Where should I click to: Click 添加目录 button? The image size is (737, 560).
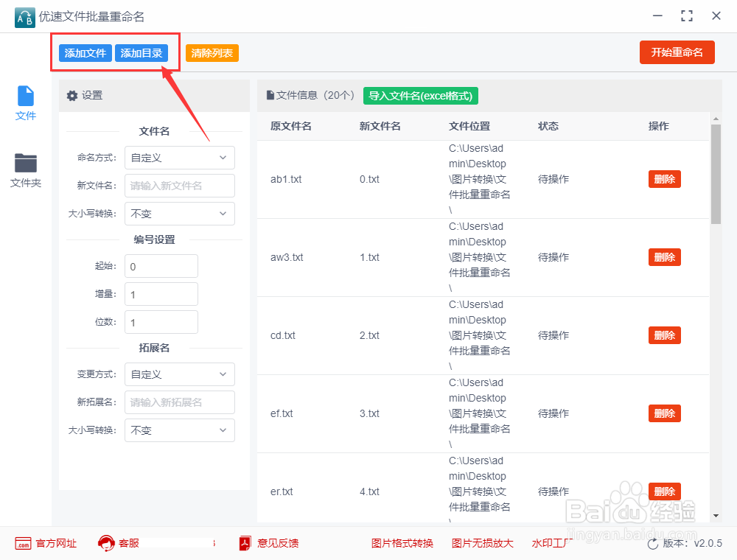pos(142,53)
